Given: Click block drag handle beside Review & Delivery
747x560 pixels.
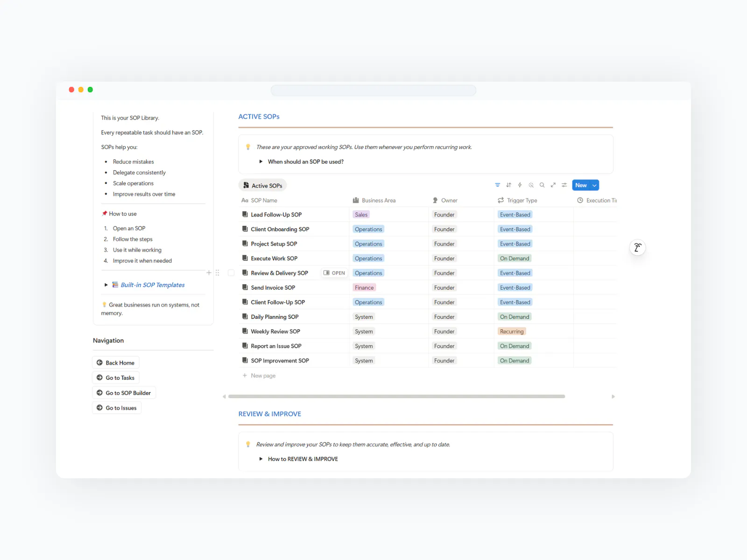Looking at the screenshot, I should pos(217,273).
